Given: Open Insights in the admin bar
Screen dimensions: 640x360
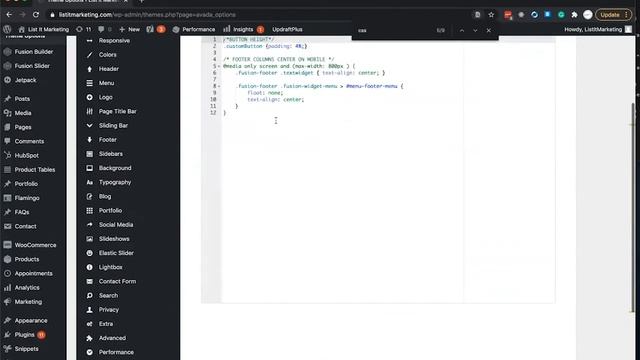Looking at the screenshot, I should click(x=244, y=29).
